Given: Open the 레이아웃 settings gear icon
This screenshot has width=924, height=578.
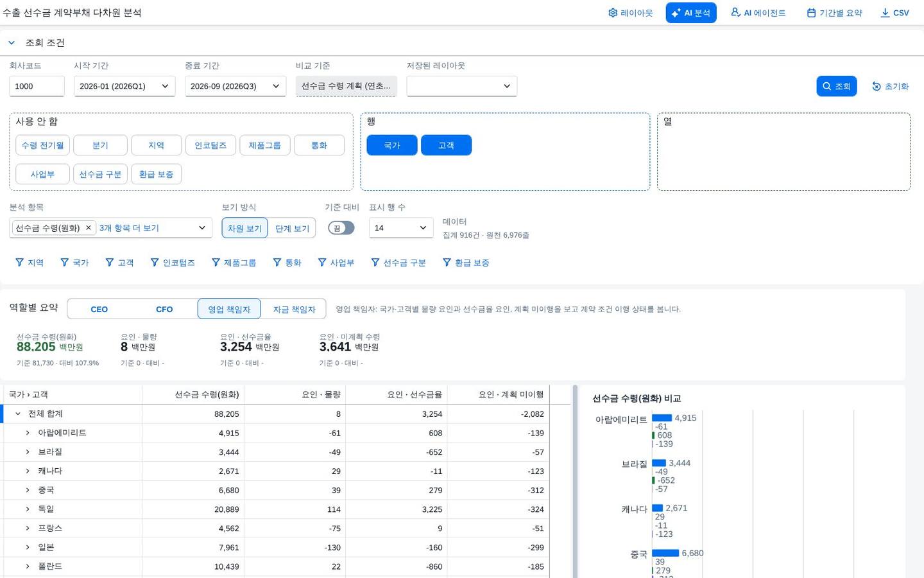Looking at the screenshot, I should (613, 13).
